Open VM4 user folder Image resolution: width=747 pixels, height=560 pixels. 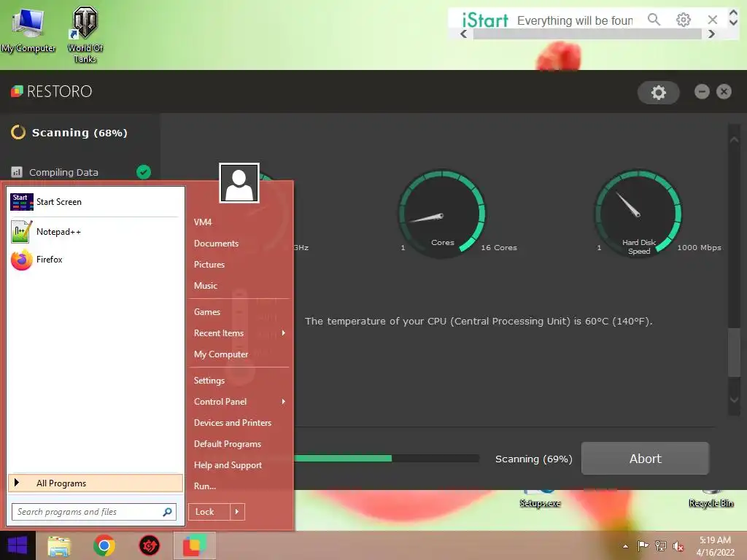(x=203, y=222)
